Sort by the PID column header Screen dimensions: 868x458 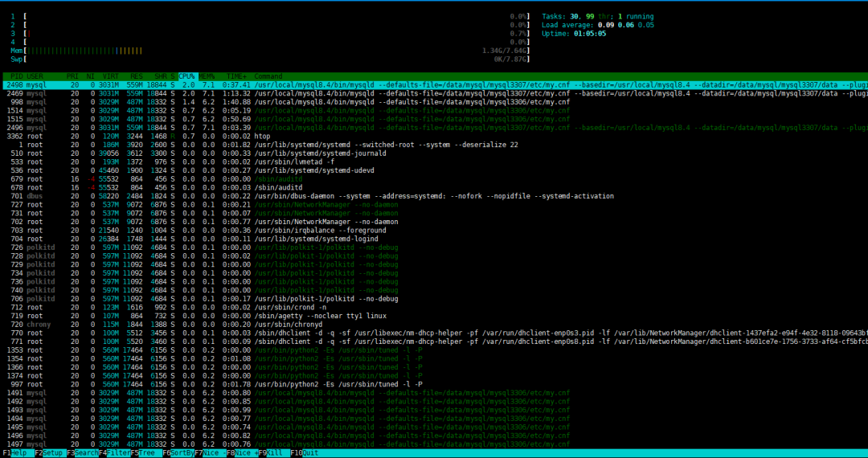coord(17,76)
